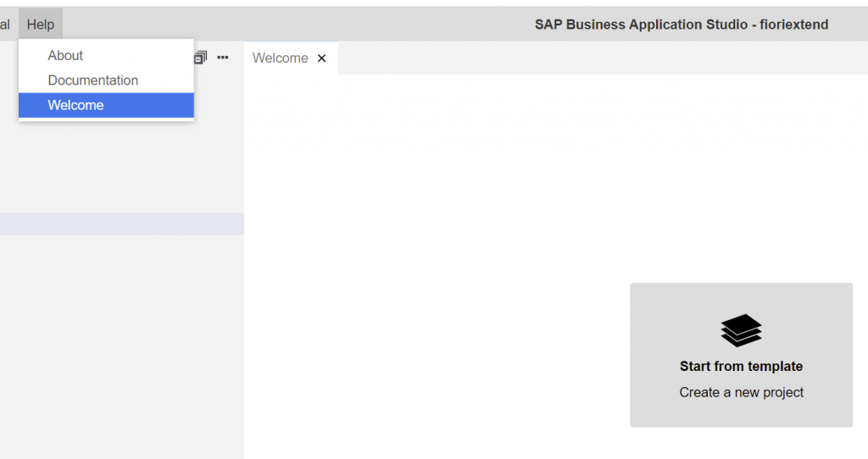Click the Start from template tile
This screenshot has width=868, height=459.
741,355
